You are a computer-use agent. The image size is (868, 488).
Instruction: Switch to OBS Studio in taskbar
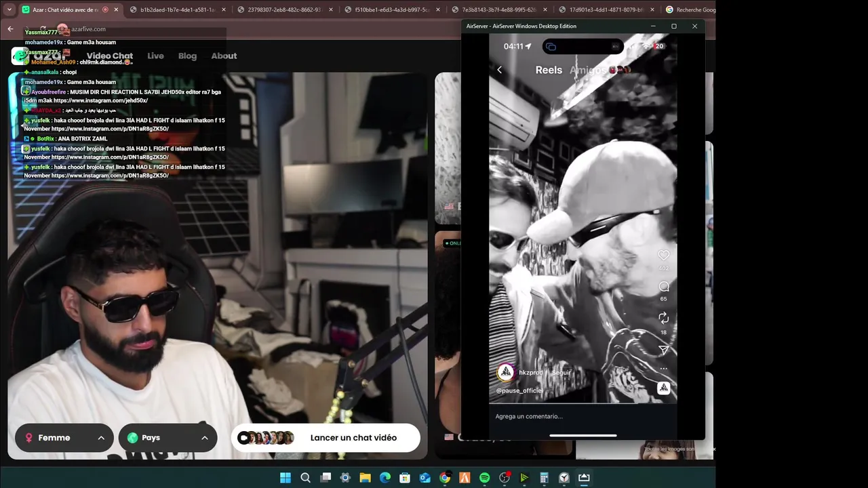point(505,478)
